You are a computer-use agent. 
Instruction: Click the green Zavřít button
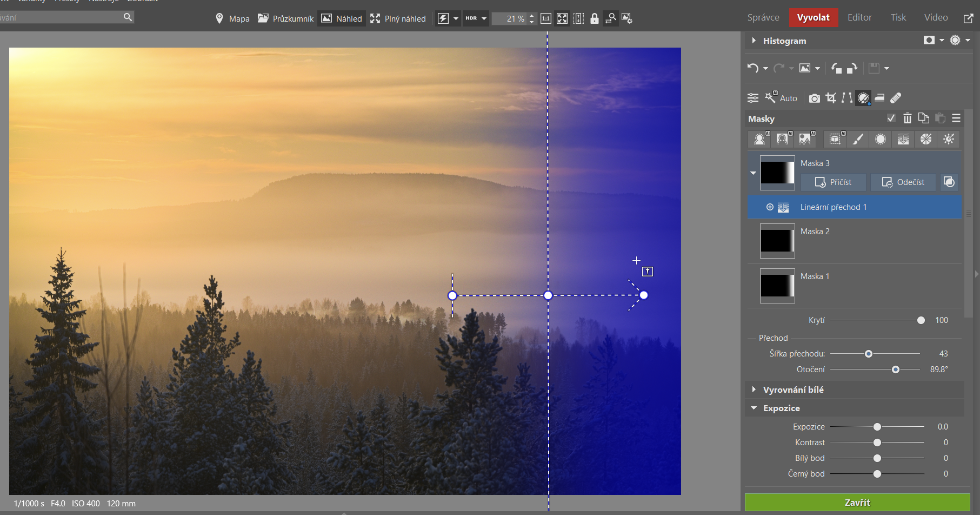point(857,503)
